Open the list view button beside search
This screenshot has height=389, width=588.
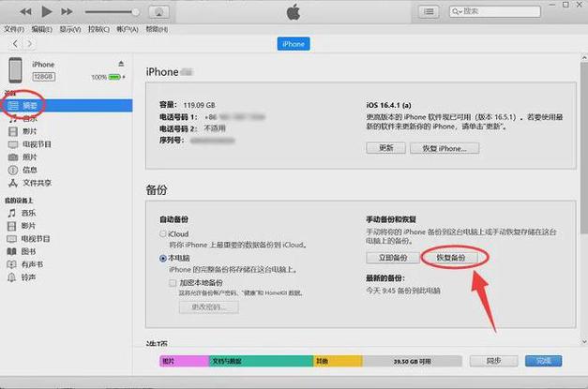coord(429,11)
